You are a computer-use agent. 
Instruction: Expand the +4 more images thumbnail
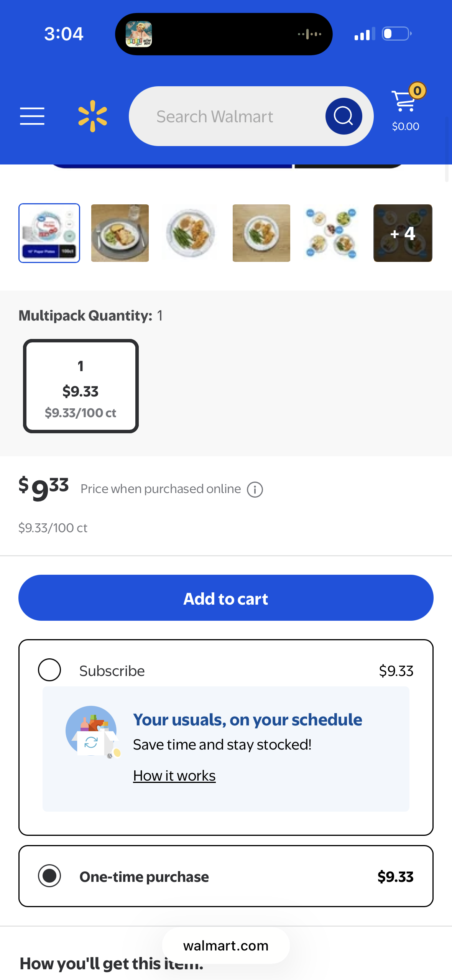point(403,233)
